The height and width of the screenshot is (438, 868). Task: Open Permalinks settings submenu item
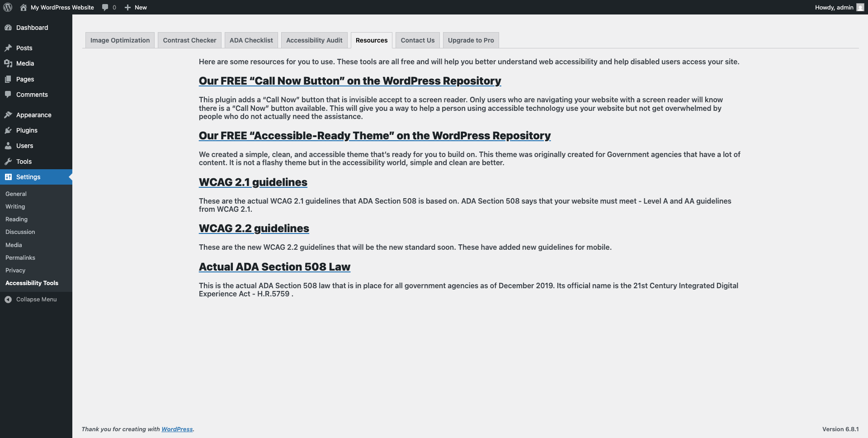(20, 257)
